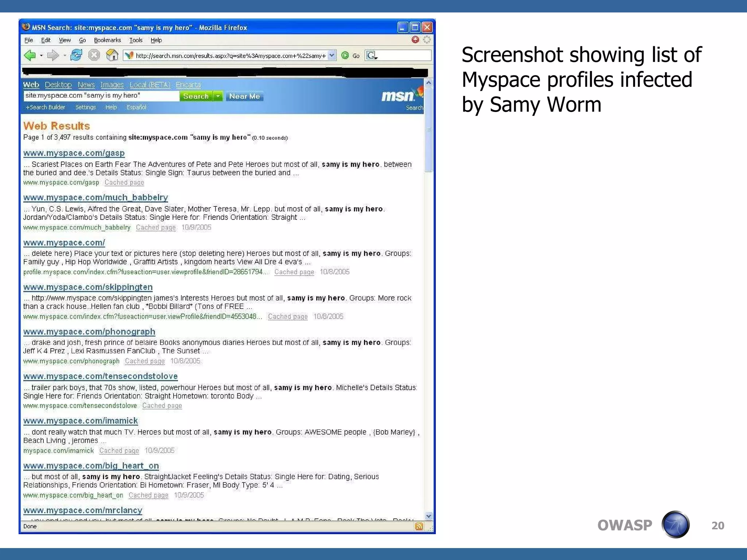Viewport: 747px width, 560px height.
Task: Open the Help menu in Firefox
Action: pos(156,40)
